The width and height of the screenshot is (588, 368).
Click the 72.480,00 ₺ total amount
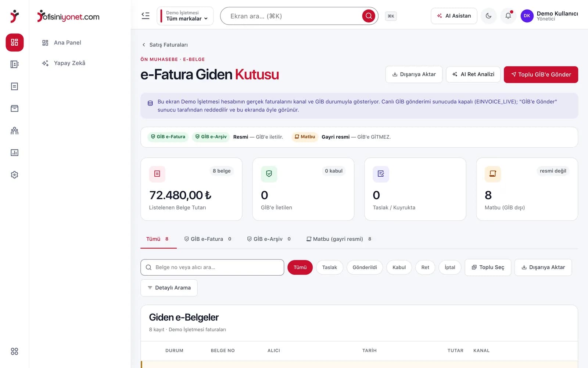point(180,195)
